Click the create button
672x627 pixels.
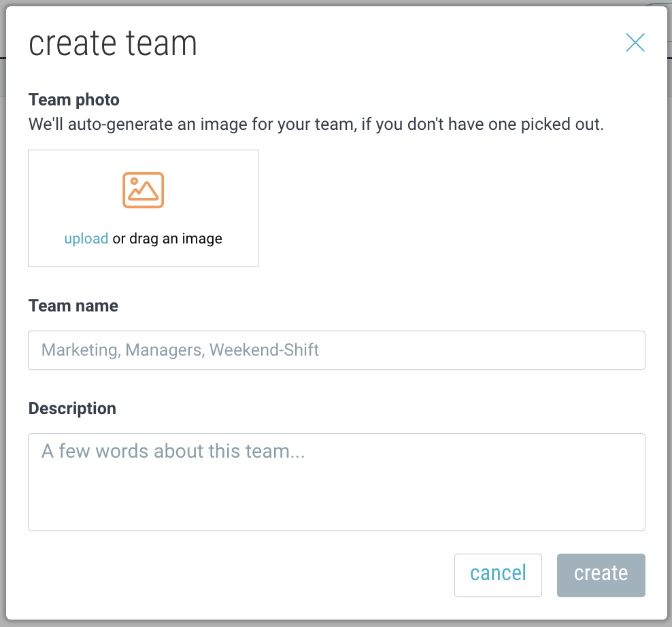click(x=601, y=575)
